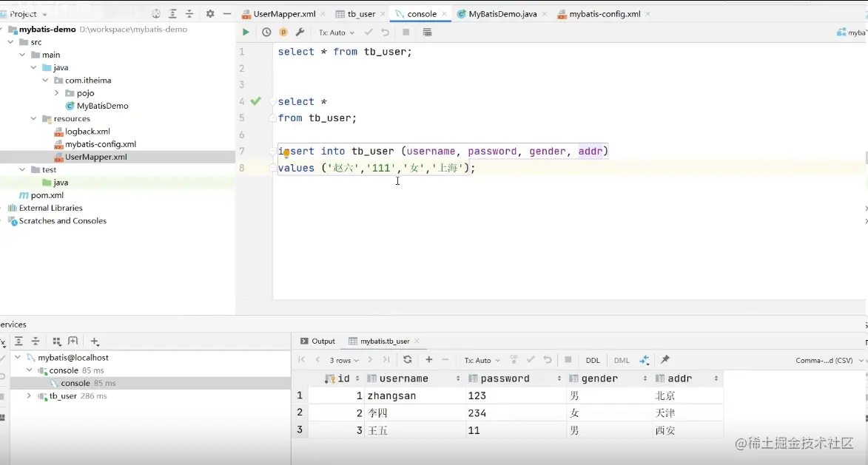Click the orange P parameters icon
Viewport: 868px width, 465px height.
point(283,32)
